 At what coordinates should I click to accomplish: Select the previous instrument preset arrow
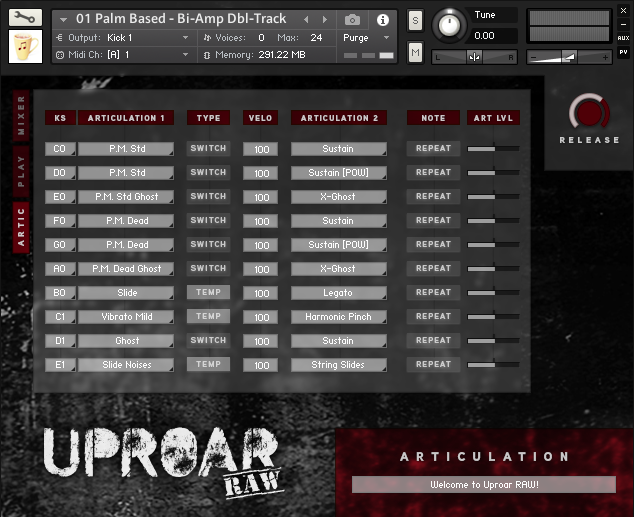tap(306, 19)
